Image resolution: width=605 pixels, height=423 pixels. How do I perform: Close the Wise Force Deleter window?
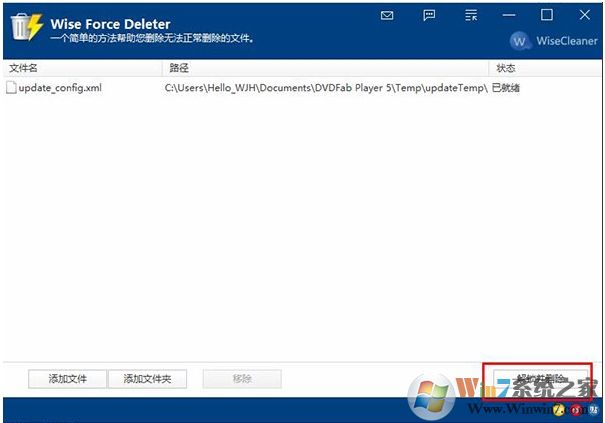[585, 15]
